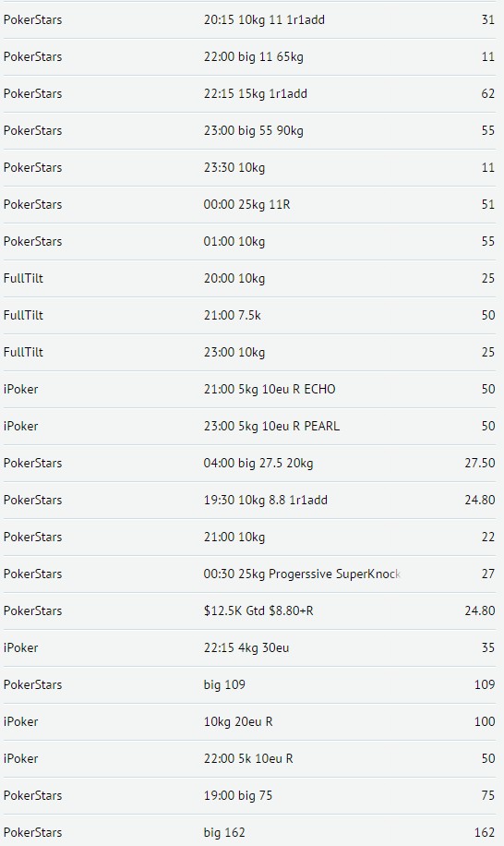Click the big 109 tournament name
This screenshot has width=504, height=846.
[224, 684]
